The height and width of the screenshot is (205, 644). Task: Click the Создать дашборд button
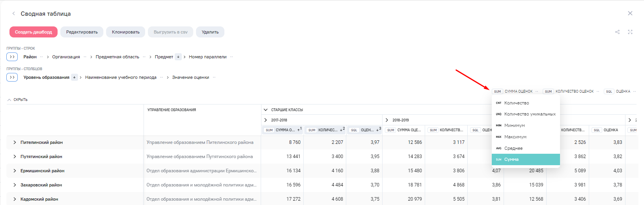34,32
